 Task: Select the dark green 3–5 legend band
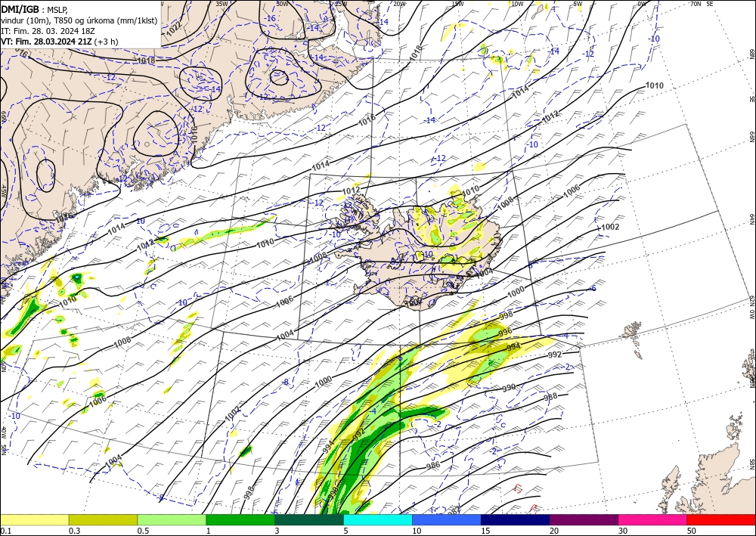[x=309, y=519]
